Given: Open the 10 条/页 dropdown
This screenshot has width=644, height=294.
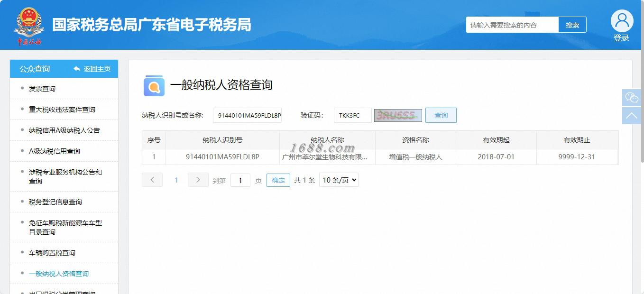Looking at the screenshot, I should click(x=339, y=180).
